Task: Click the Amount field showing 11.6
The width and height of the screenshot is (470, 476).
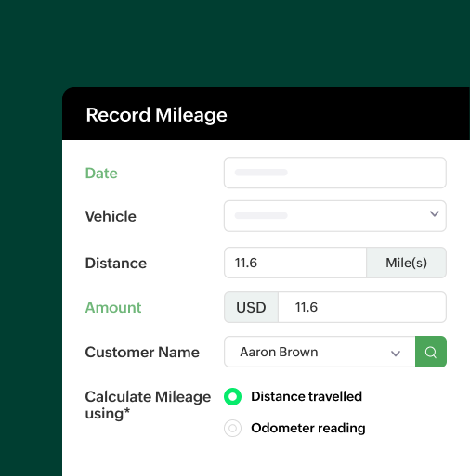Action: pos(362,307)
